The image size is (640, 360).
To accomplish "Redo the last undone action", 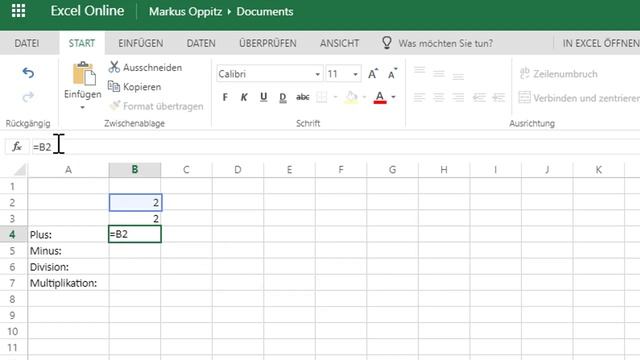I will point(28,97).
